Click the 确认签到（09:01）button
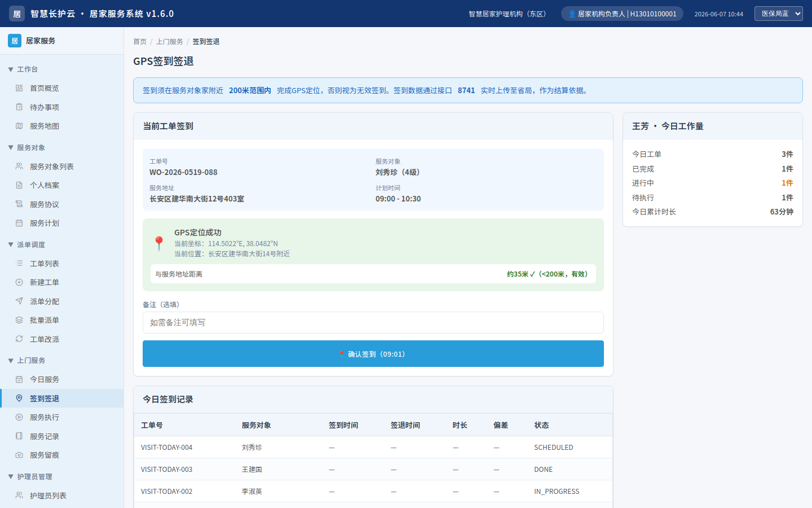Image resolution: width=812 pixels, height=508 pixels. [373, 354]
